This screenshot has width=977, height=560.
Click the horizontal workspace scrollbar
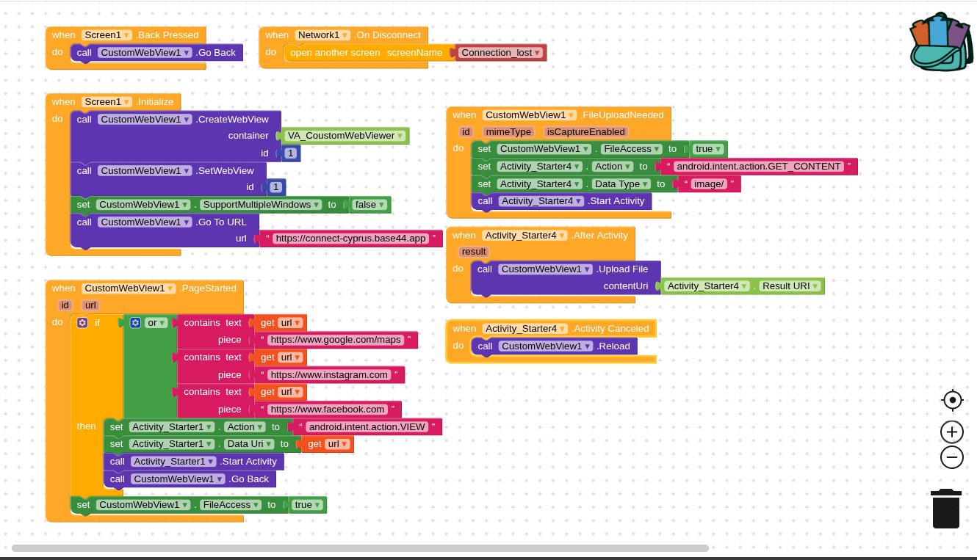point(360,548)
